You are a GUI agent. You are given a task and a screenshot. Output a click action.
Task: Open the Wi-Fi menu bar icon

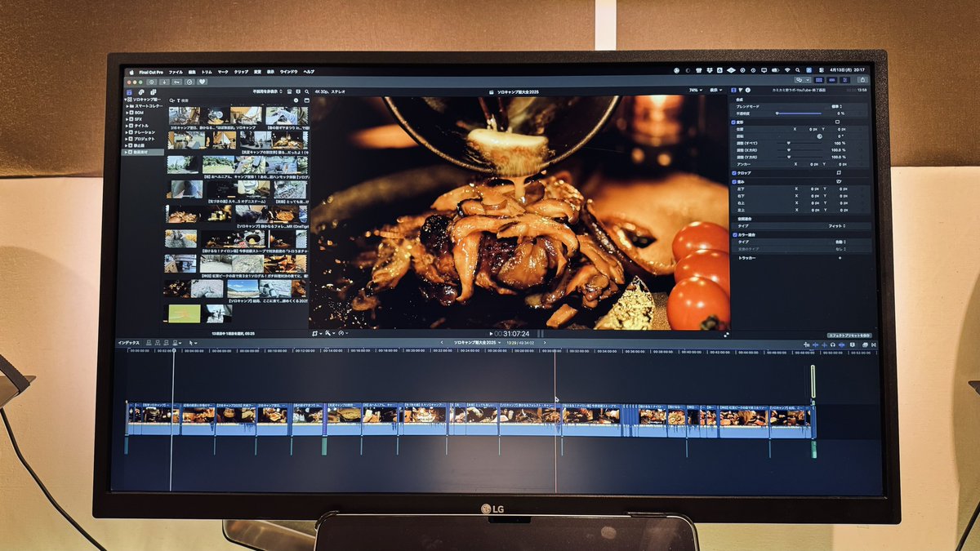click(x=787, y=70)
